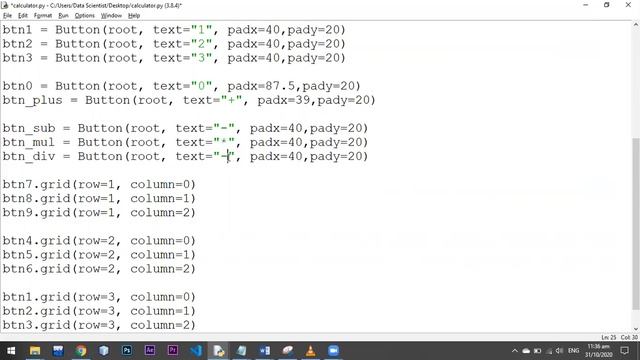Click btn1.grid(row=3, column=0) line
This screenshot has height=360, width=640.
[x=99, y=297]
